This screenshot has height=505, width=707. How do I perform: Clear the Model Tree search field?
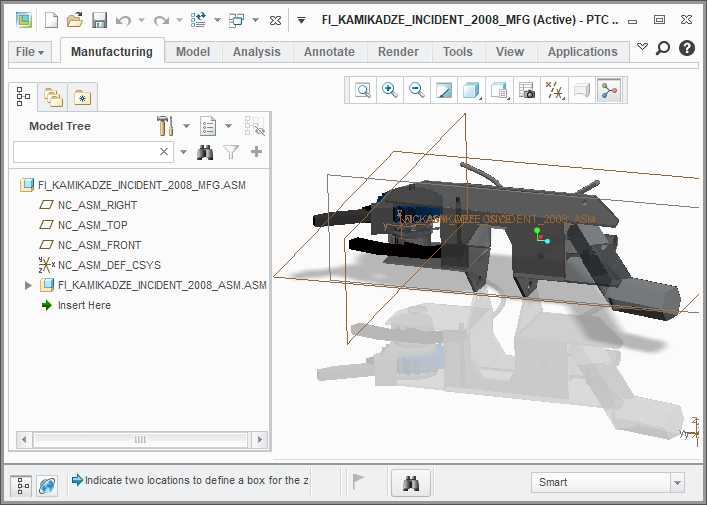(164, 152)
